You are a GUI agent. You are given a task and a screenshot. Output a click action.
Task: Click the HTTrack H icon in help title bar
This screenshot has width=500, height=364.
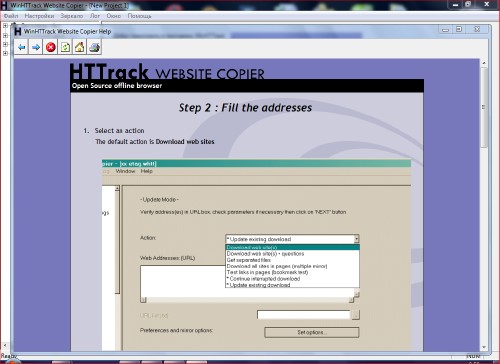(18, 31)
